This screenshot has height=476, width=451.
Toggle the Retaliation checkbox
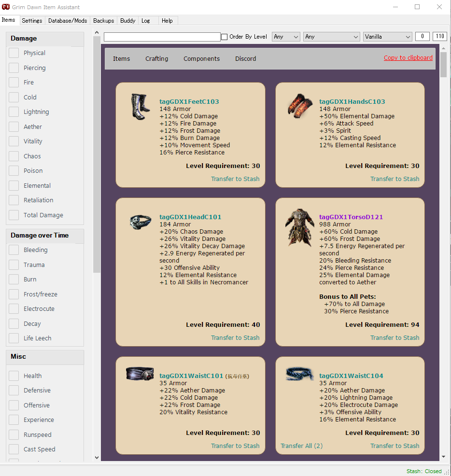(x=14, y=200)
